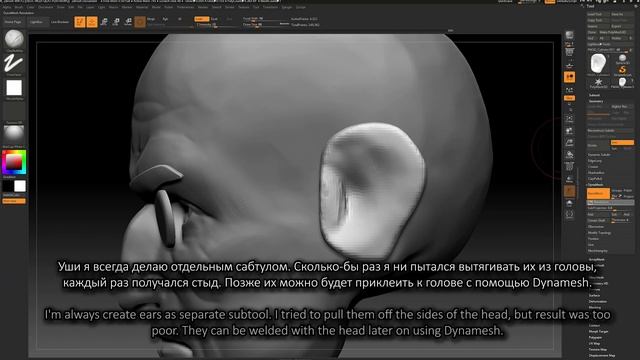The height and width of the screenshot is (360, 640).
Task: Adjust the Draw Size slider
Action: [265, 25]
